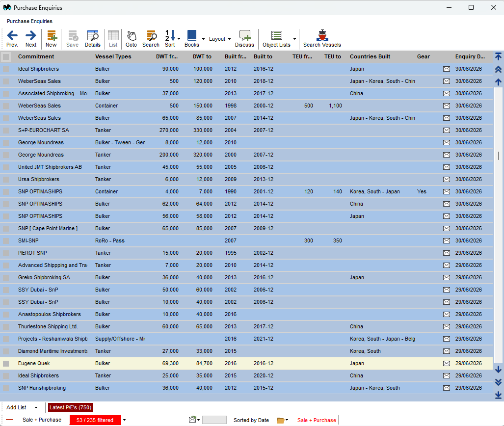
Task: Go to previous record with Prev. arrow
Action: [x=12, y=39]
